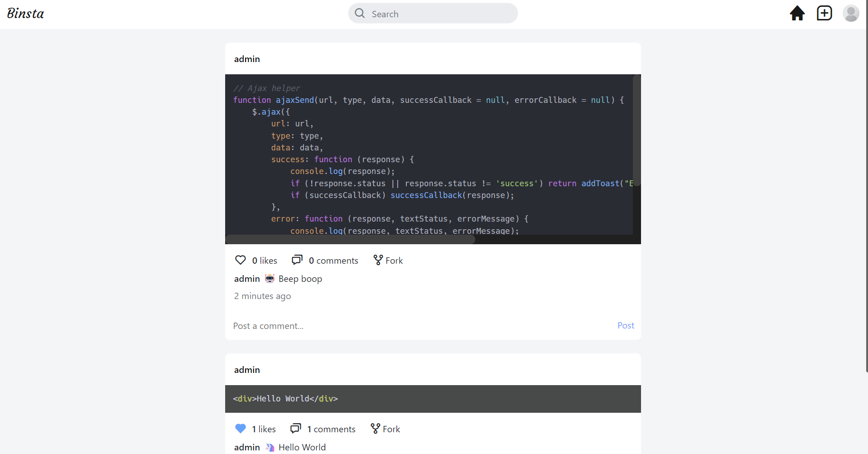Image resolution: width=868 pixels, height=454 pixels.
Task: Open '1 comments' on the Hello World post
Action: [x=331, y=429]
